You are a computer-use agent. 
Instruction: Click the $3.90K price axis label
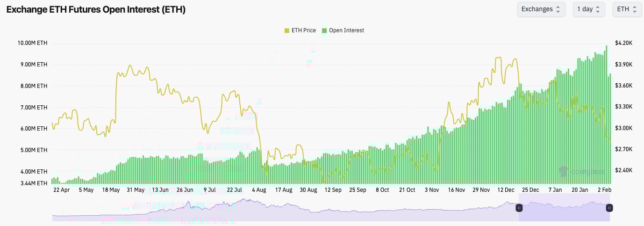624,65
